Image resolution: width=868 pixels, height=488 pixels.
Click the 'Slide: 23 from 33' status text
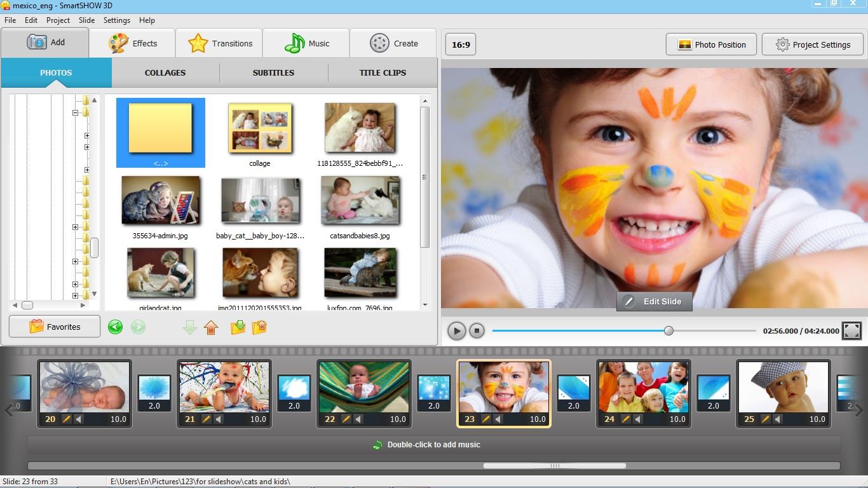tap(30, 482)
